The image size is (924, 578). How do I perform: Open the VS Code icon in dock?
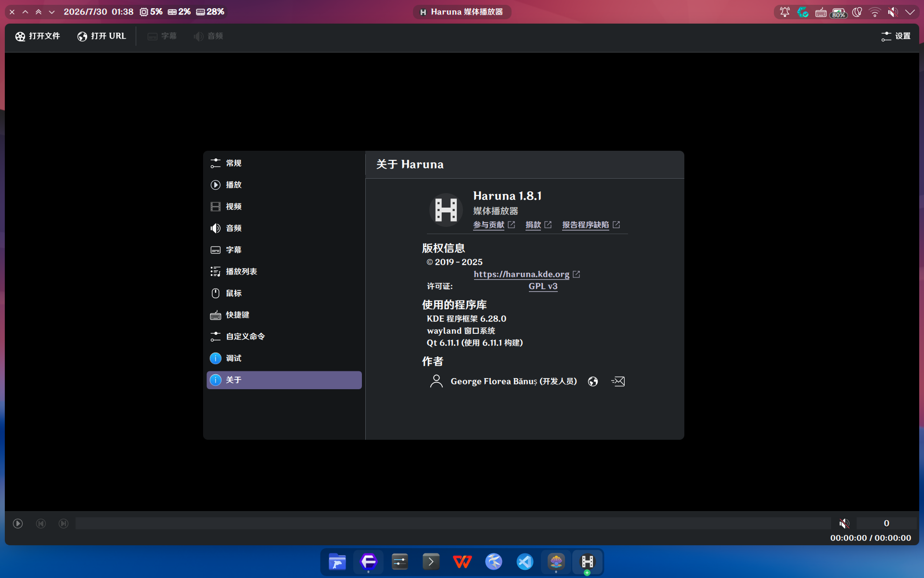[525, 562]
